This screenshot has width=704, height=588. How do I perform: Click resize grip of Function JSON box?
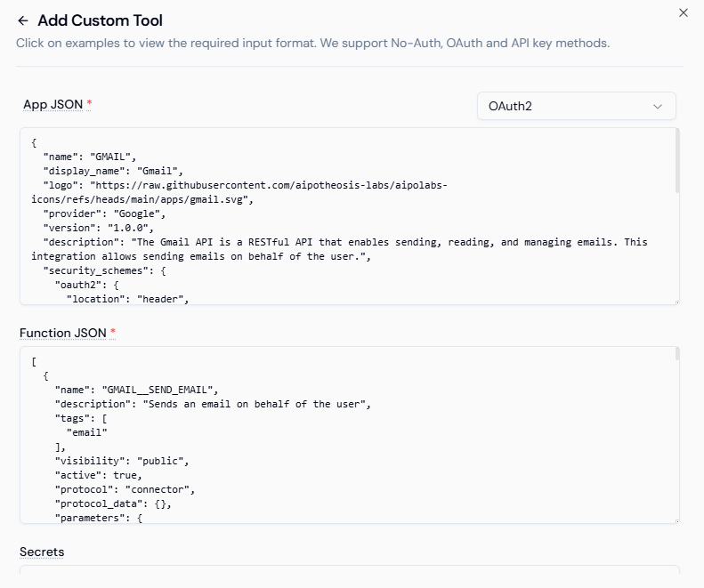pyautogui.click(x=676, y=520)
